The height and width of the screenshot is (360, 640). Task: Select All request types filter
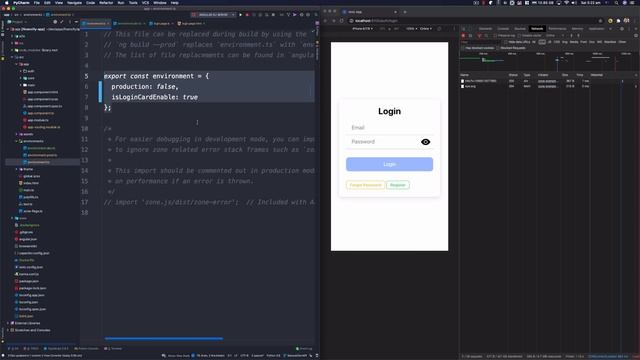534,42
